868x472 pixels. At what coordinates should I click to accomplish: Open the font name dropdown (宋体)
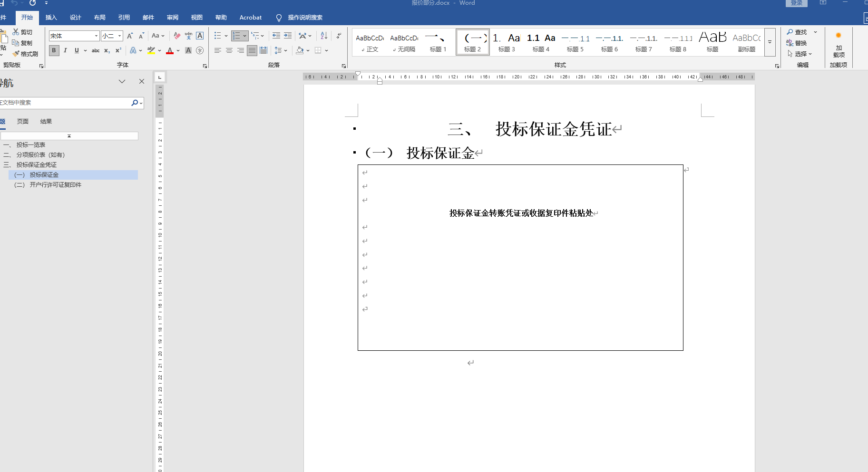pos(96,36)
